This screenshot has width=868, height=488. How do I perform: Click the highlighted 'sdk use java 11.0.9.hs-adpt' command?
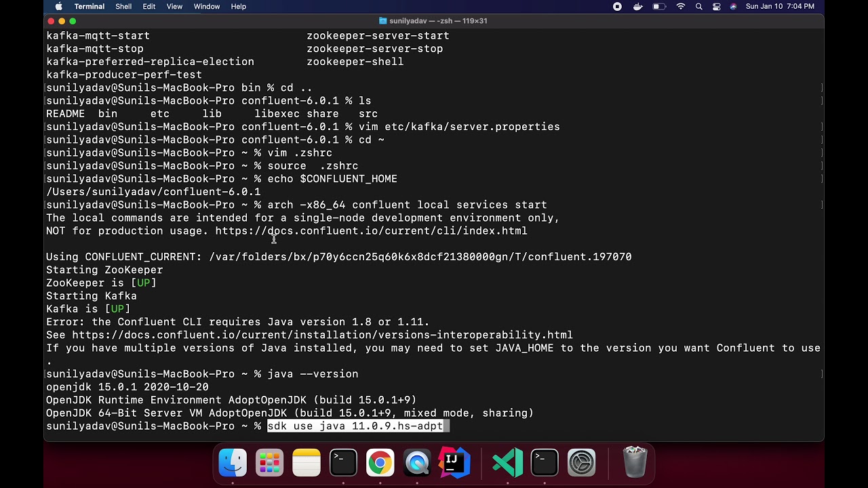coord(355,426)
